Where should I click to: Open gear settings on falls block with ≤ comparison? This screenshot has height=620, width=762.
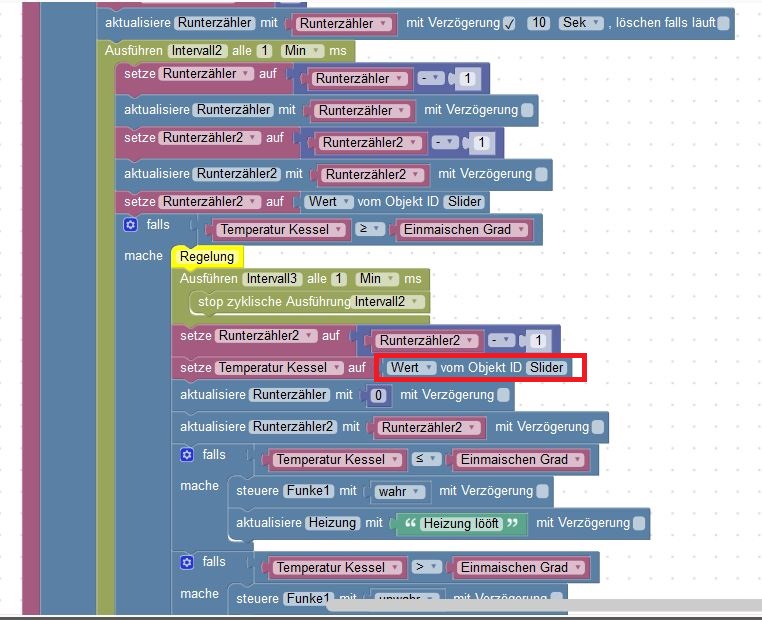click(187, 455)
